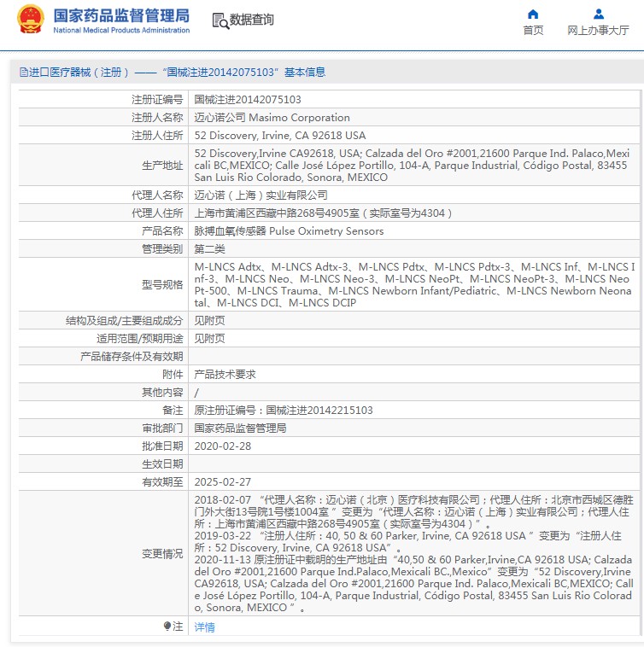This screenshot has height=647, width=644.
Task: Click the 注册证编号 label
Action: click(x=157, y=100)
